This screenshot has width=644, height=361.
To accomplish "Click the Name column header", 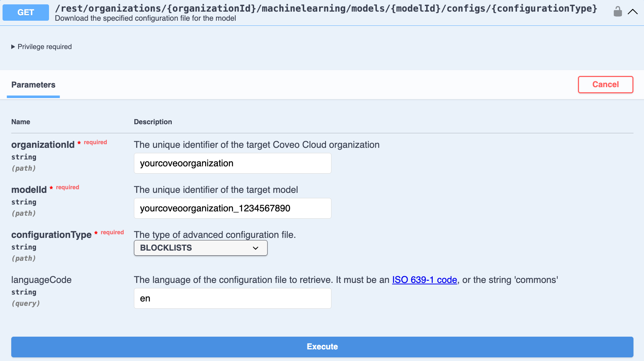I will point(21,122).
